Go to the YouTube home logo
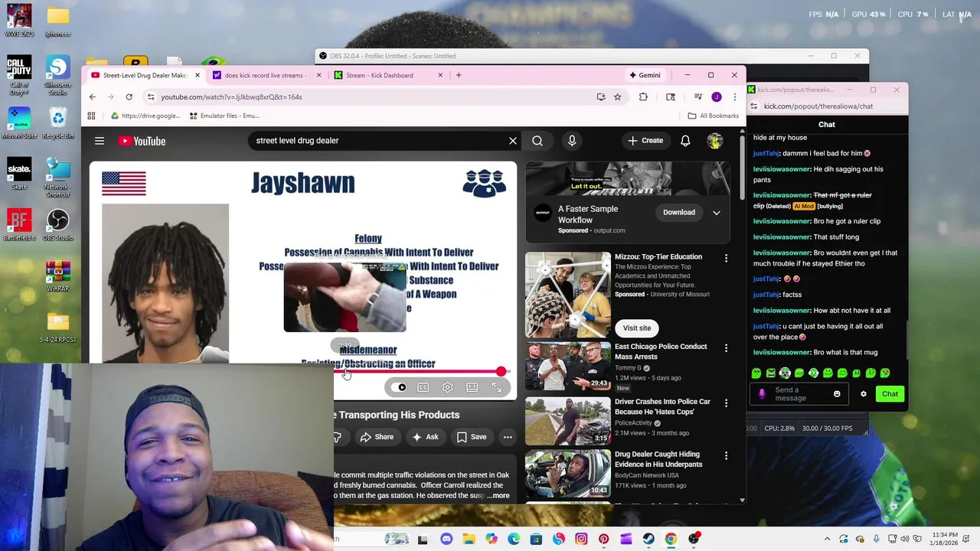The height and width of the screenshot is (551, 980). pos(142,141)
